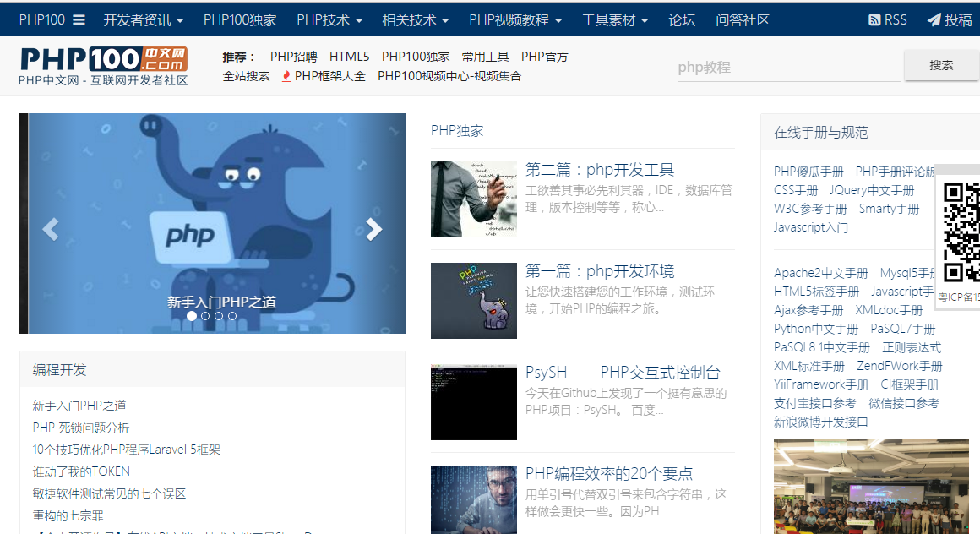The image size is (980, 534).
Task: Open the Apache2中文手册 link
Action: click(x=820, y=273)
